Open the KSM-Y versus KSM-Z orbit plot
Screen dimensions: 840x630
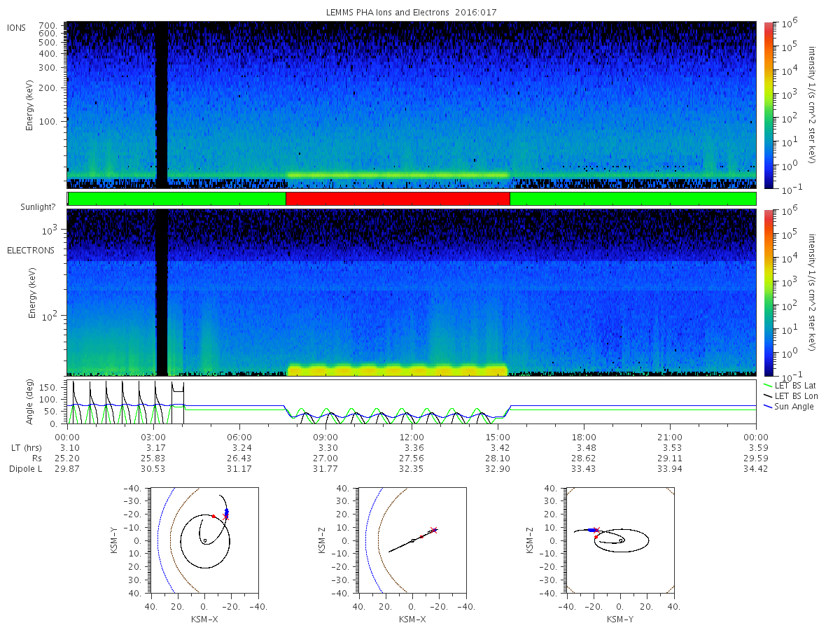click(x=620, y=540)
